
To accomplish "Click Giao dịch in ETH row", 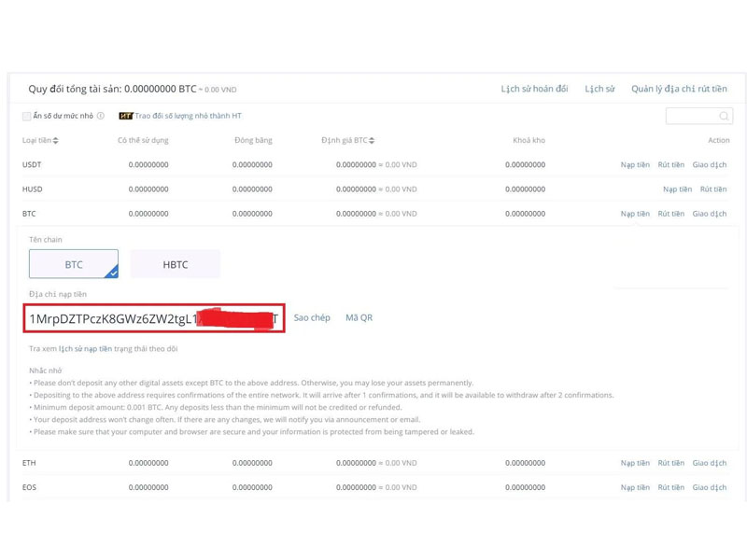I will tap(710, 463).
